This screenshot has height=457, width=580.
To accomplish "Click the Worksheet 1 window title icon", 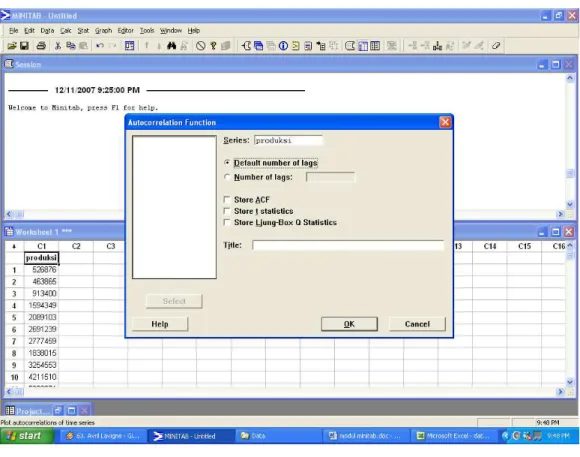I will click(9, 232).
